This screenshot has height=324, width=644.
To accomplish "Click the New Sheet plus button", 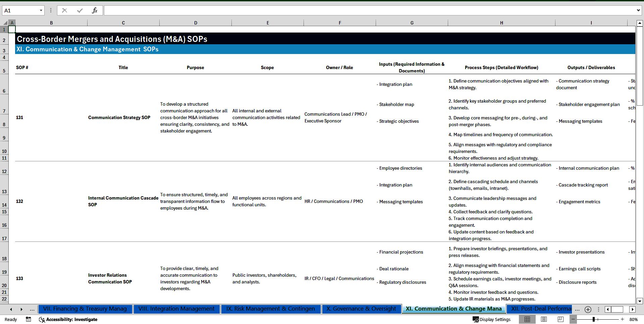I will point(588,309).
